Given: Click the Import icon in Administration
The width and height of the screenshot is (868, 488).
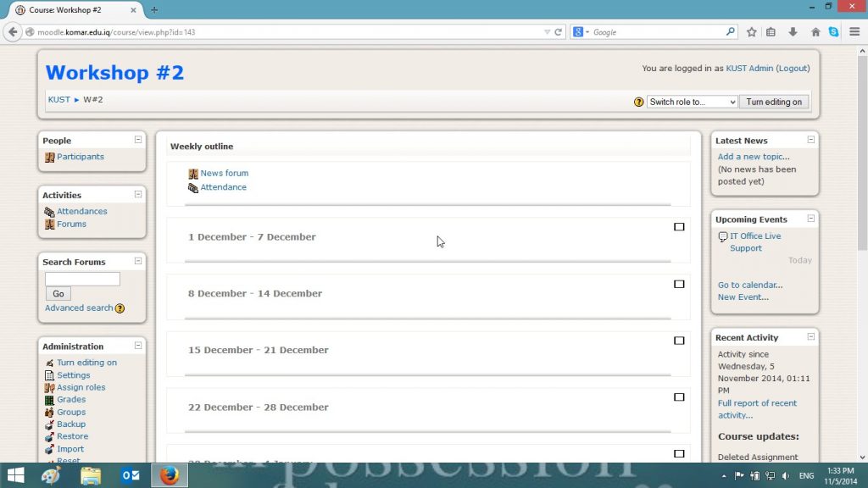Looking at the screenshot, I should click(x=50, y=449).
